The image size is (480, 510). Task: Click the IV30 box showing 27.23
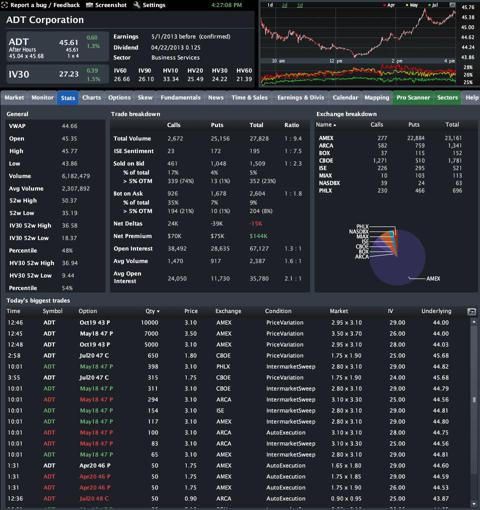(57, 74)
